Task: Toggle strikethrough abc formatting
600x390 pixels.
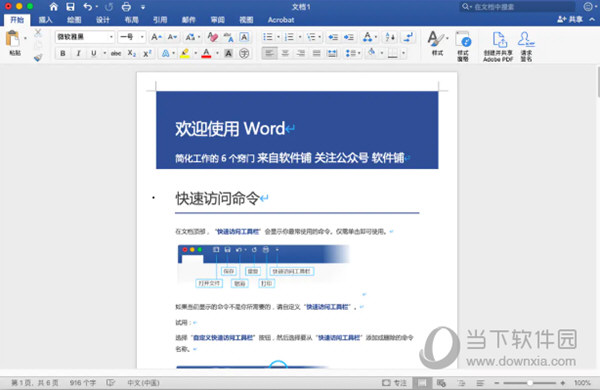Action: [116, 53]
